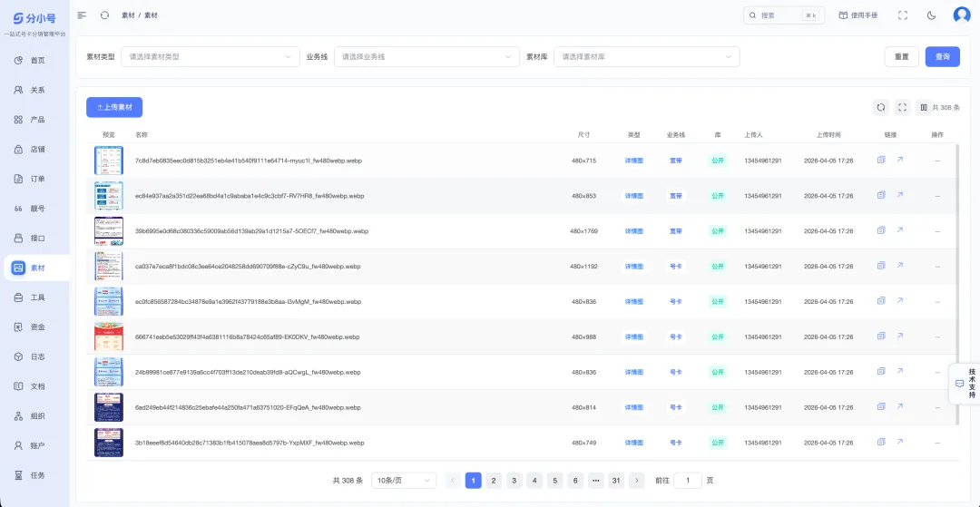Click the table vertical scrollbar
The height and width of the screenshot is (507, 980).
tap(957, 284)
